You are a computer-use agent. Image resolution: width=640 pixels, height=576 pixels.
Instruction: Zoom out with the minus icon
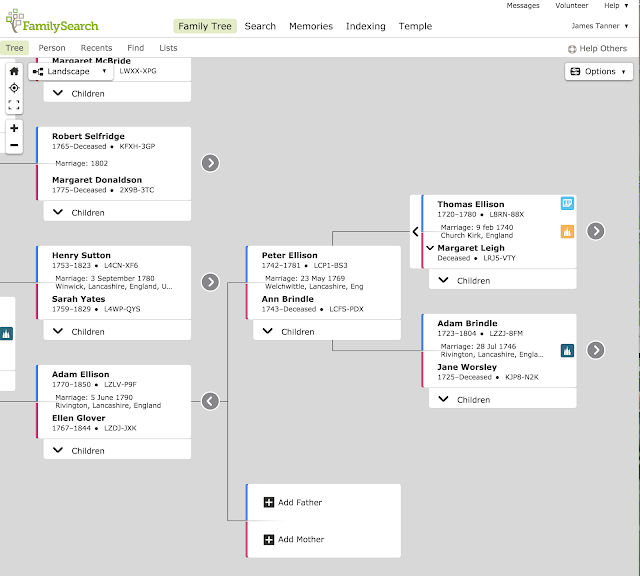point(14,146)
